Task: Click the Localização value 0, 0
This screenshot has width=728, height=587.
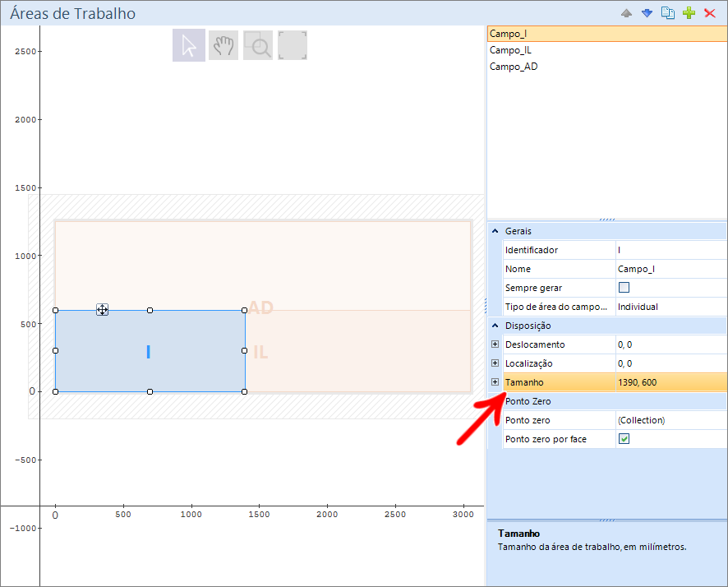Action: 670,363
